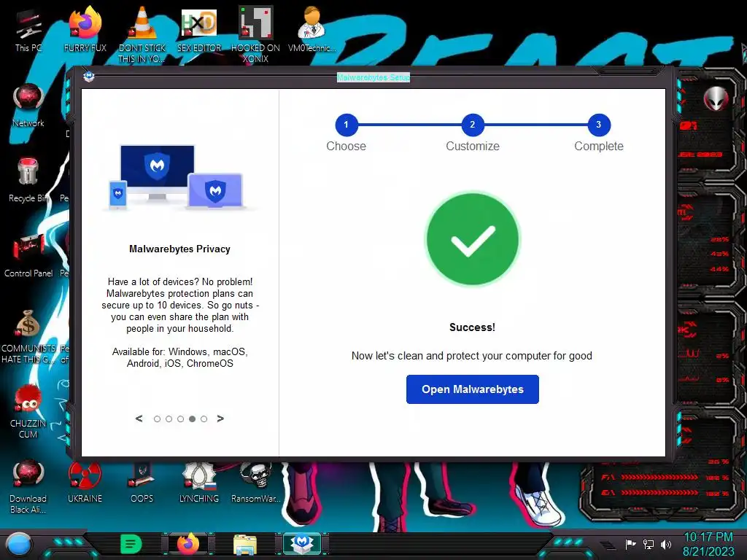Open the network tray icon

coord(649,544)
